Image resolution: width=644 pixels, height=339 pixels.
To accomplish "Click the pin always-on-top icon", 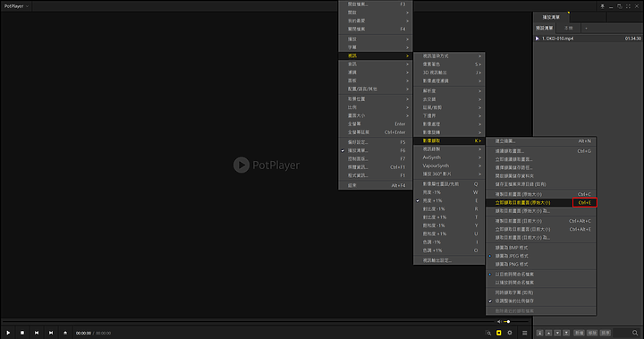I will [602, 6].
